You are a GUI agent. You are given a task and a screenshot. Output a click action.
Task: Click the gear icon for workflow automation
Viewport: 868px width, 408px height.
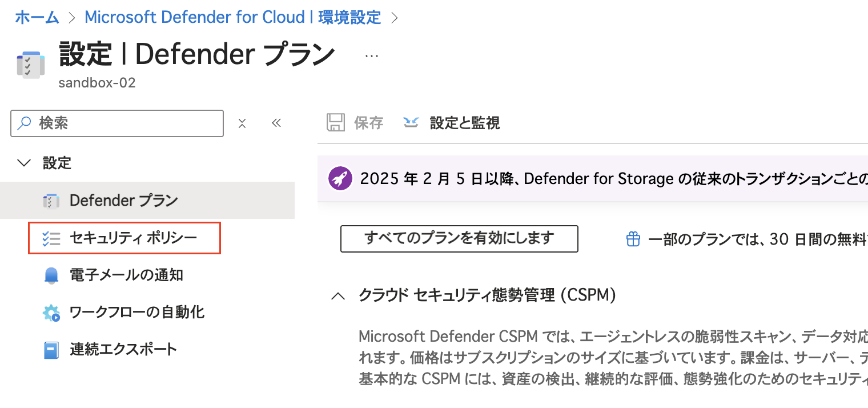point(51,313)
